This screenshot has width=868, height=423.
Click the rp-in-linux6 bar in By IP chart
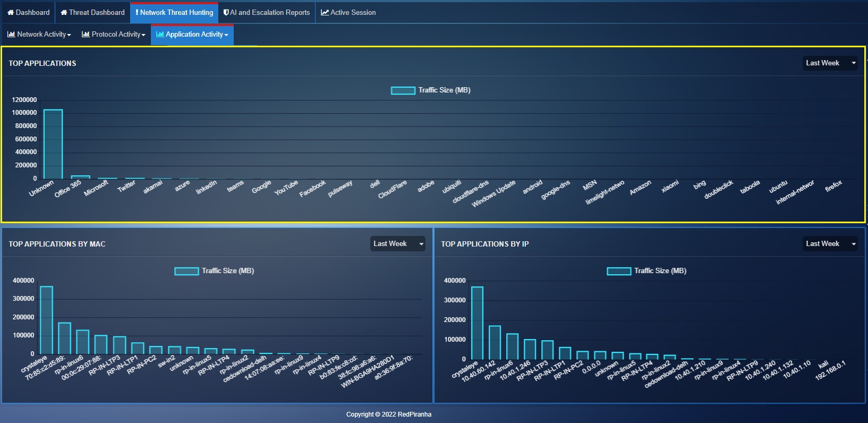pyautogui.click(x=512, y=346)
